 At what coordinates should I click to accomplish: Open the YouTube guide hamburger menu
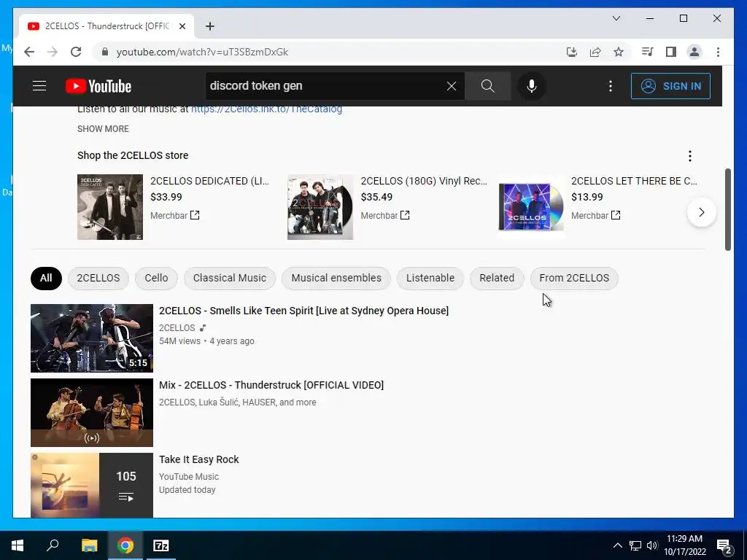[x=39, y=86]
